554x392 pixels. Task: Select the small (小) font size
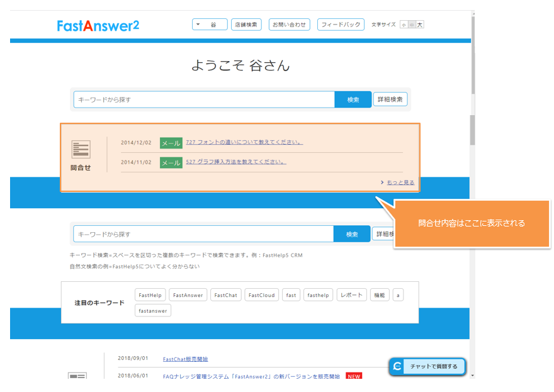tap(404, 25)
